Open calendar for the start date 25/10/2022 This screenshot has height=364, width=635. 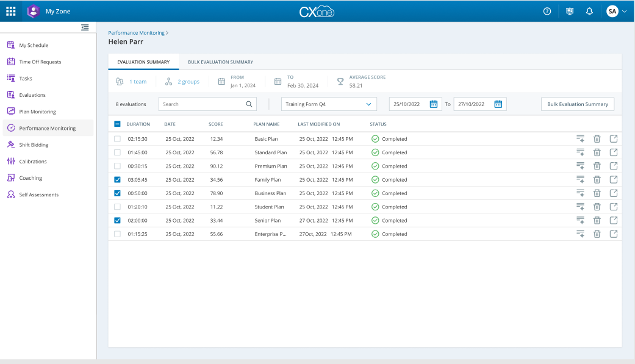click(x=434, y=104)
